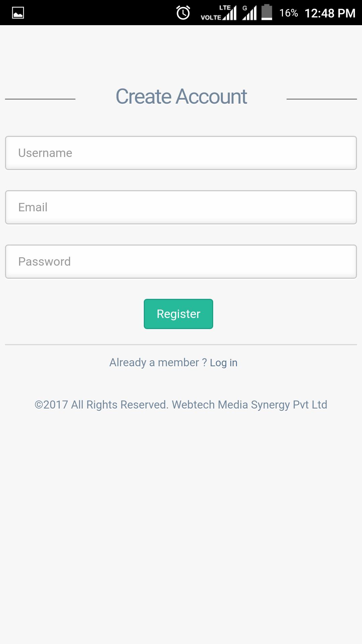The image size is (362, 644).
Task: Tap the ©2017 All Rights Reserved text
Action: coord(102,405)
